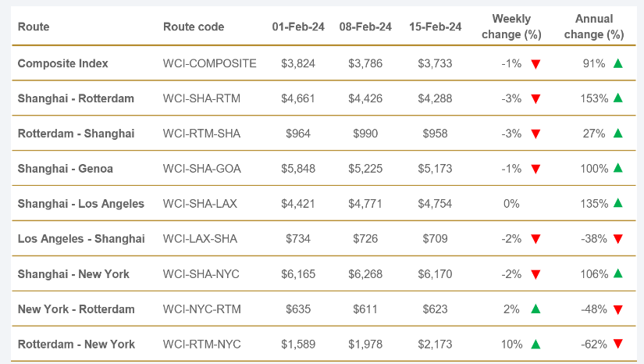Click the $2,173 value for Rotterdam - New York
Viewport: 644px width, 364px height.
(x=435, y=344)
